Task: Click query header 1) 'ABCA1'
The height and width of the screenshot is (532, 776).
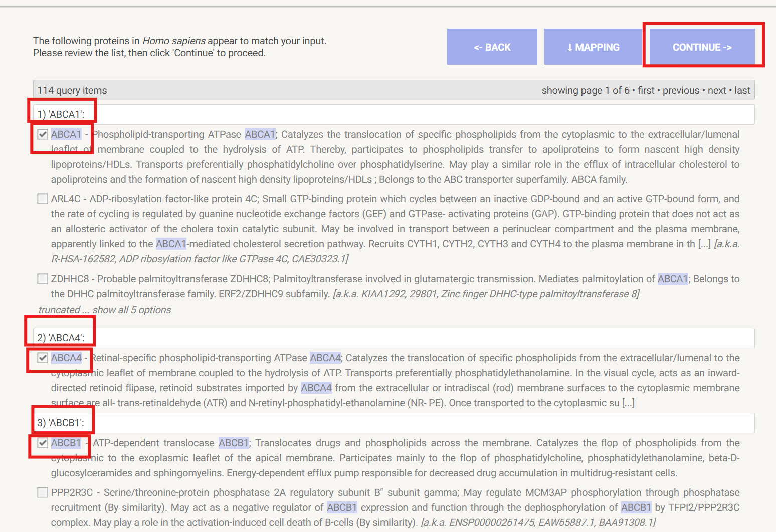Action: click(394, 114)
